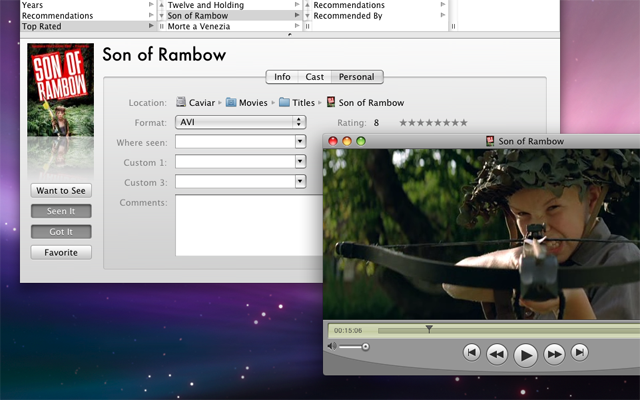Skip to beginning of the movie

click(471, 352)
